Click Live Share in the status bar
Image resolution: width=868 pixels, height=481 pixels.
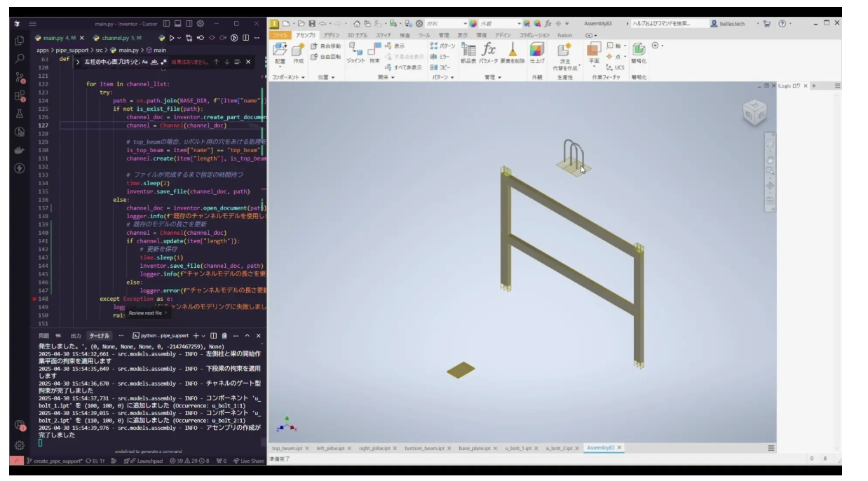(248, 461)
